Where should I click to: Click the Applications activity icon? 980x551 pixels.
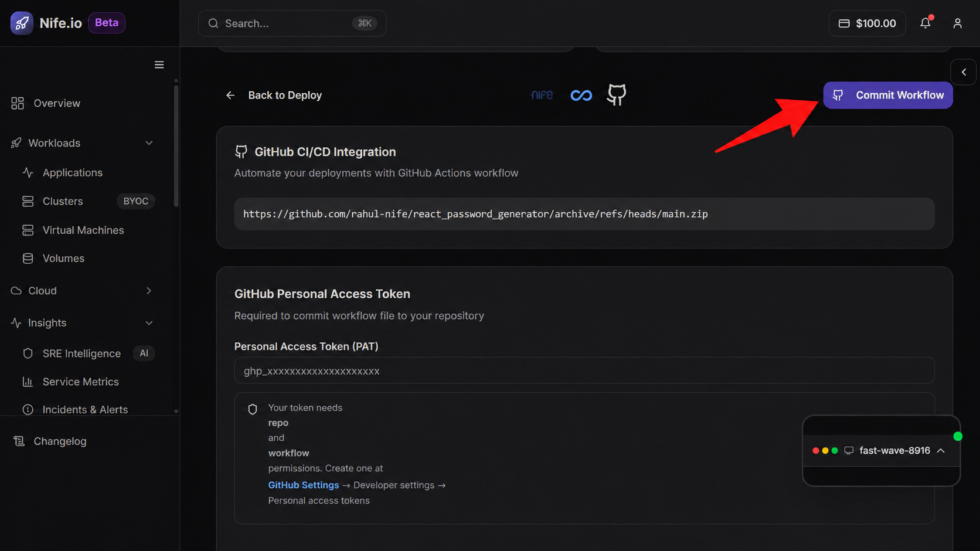[x=28, y=172]
